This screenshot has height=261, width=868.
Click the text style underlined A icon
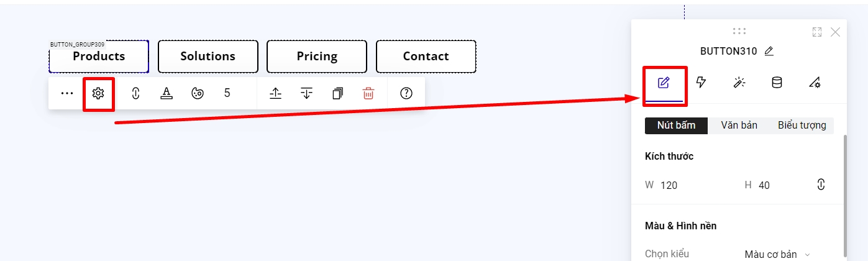point(166,93)
